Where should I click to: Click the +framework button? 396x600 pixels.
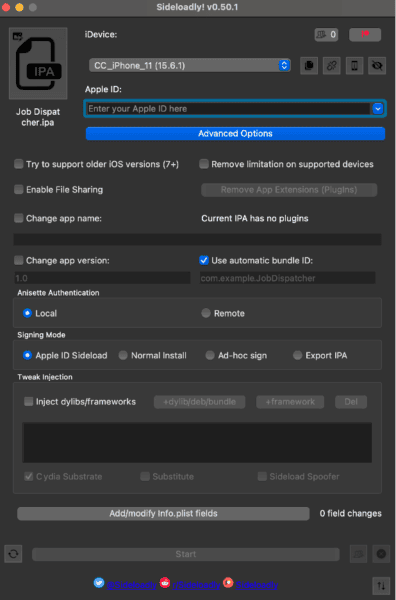pos(290,402)
